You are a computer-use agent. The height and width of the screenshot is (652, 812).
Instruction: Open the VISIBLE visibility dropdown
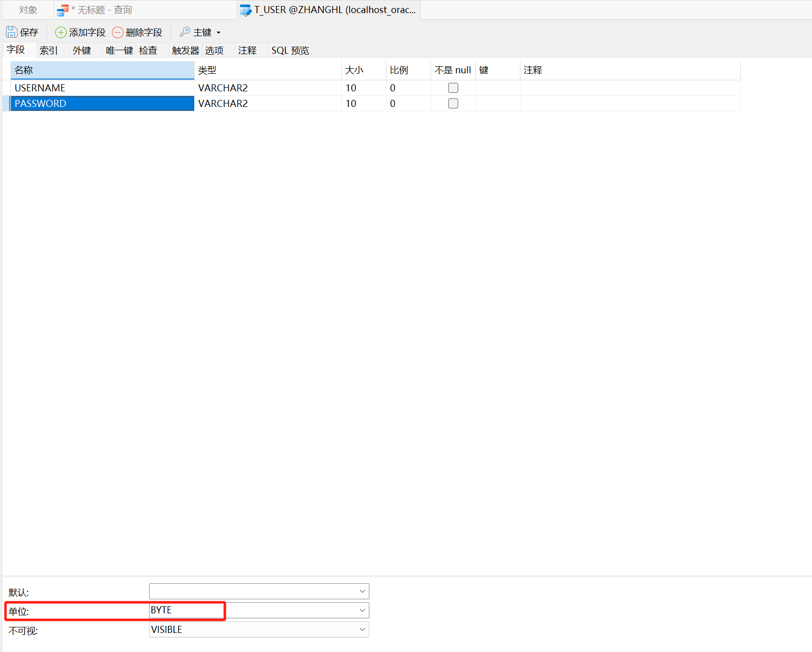(362, 629)
